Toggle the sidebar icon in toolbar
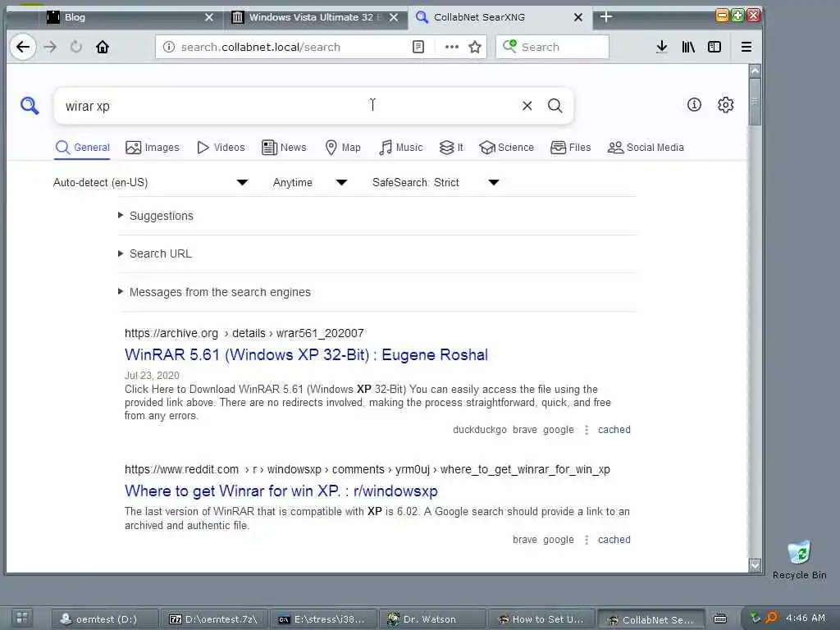This screenshot has width=840, height=630. [x=714, y=47]
